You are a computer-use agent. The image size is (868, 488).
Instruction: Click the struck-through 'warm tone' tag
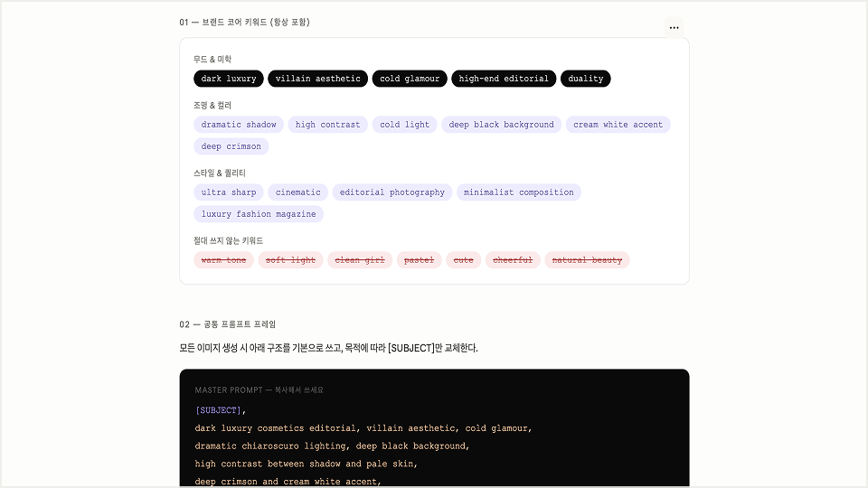[223, 260]
